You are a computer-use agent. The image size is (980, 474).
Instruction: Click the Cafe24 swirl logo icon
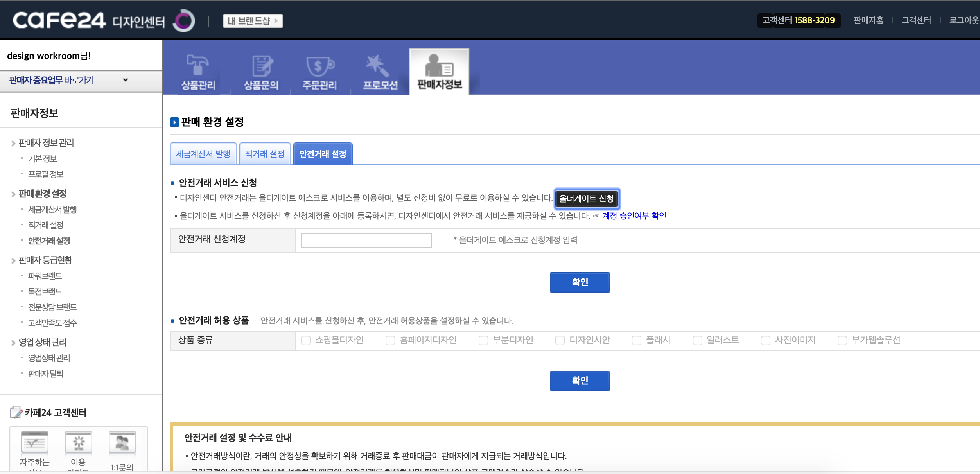point(183,21)
